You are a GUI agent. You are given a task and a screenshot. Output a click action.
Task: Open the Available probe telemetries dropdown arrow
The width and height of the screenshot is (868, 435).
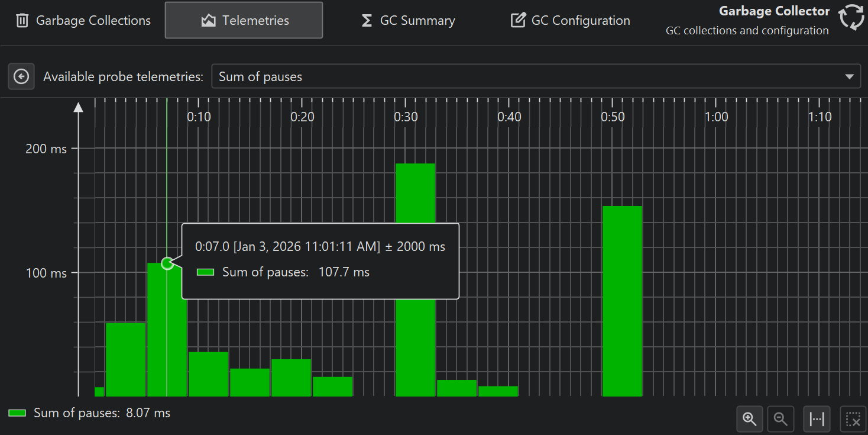click(849, 77)
